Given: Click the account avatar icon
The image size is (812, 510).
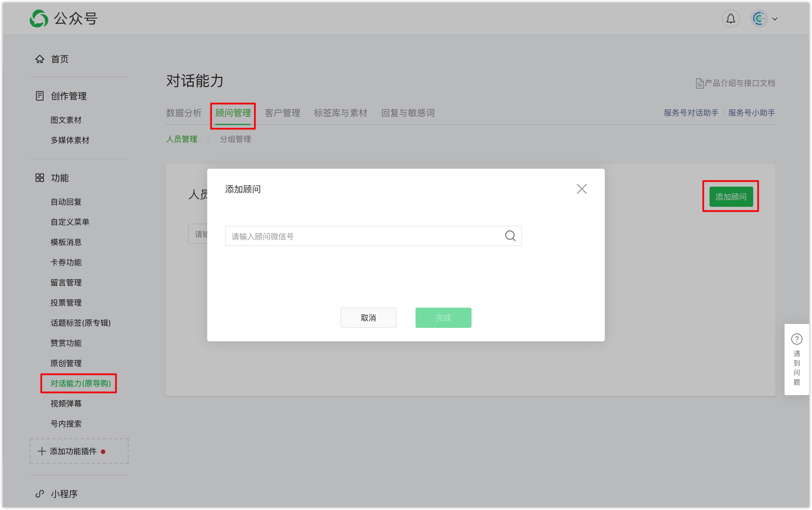Looking at the screenshot, I should tap(759, 19).
